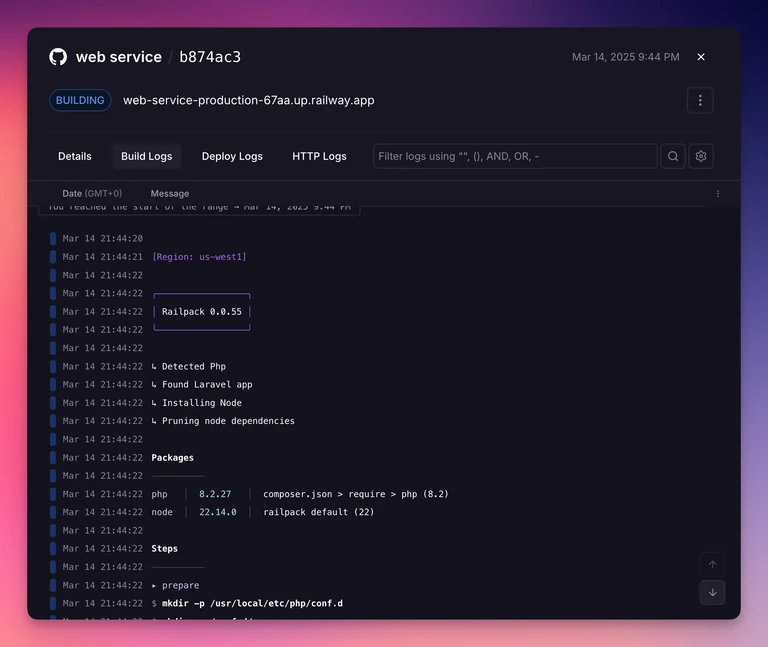Click the Date (GMT+0) column header
The width and height of the screenshot is (768, 647).
coord(92,193)
